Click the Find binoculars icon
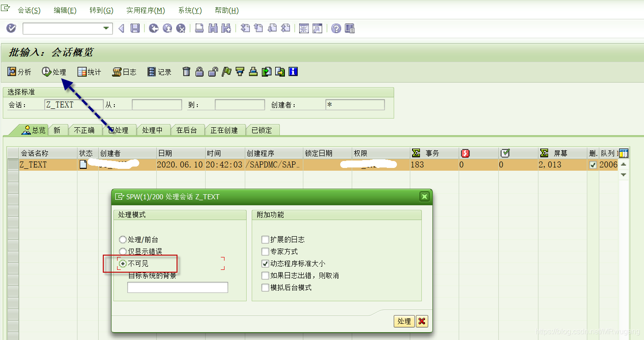This screenshot has height=340, width=644. click(x=213, y=29)
